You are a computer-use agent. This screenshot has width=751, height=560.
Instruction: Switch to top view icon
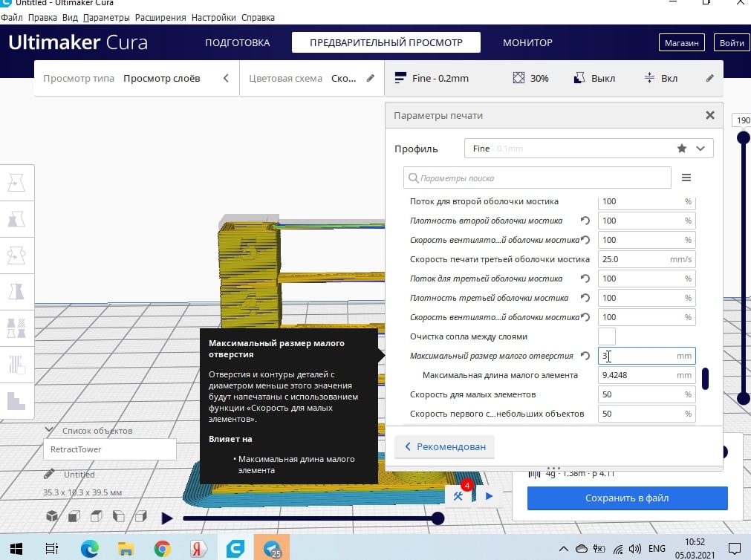[x=97, y=516]
